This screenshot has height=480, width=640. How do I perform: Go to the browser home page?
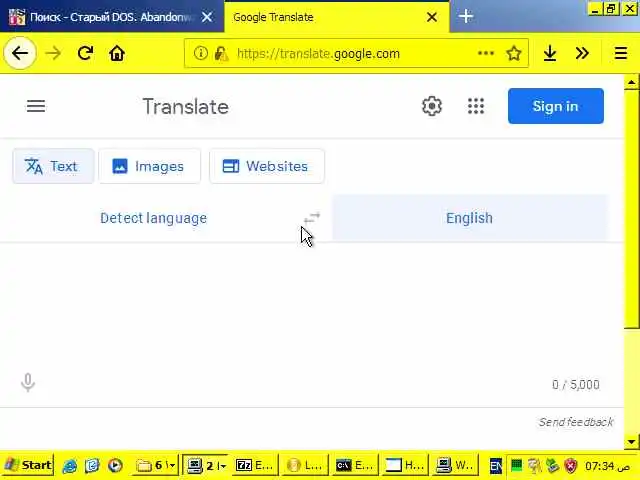click(117, 53)
